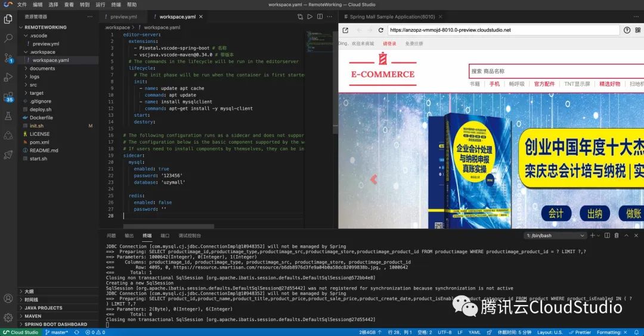Click the kill terminal trash icon
This screenshot has width=644, height=336.
pyautogui.click(x=617, y=235)
